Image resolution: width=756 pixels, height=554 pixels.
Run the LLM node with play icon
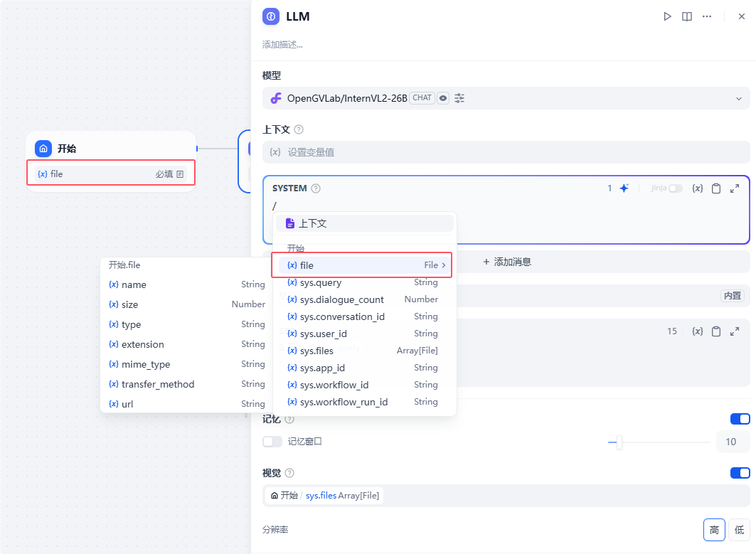point(667,16)
